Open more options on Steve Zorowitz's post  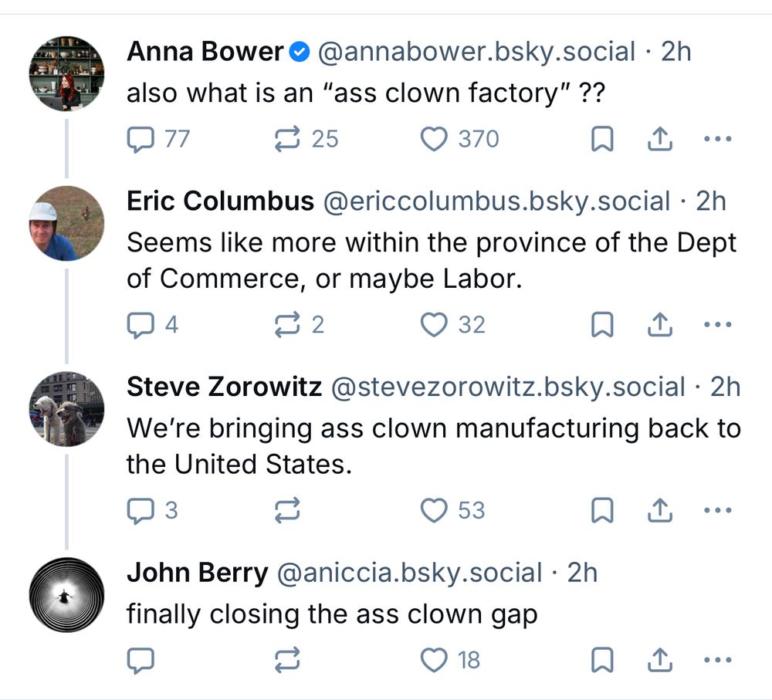click(717, 510)
